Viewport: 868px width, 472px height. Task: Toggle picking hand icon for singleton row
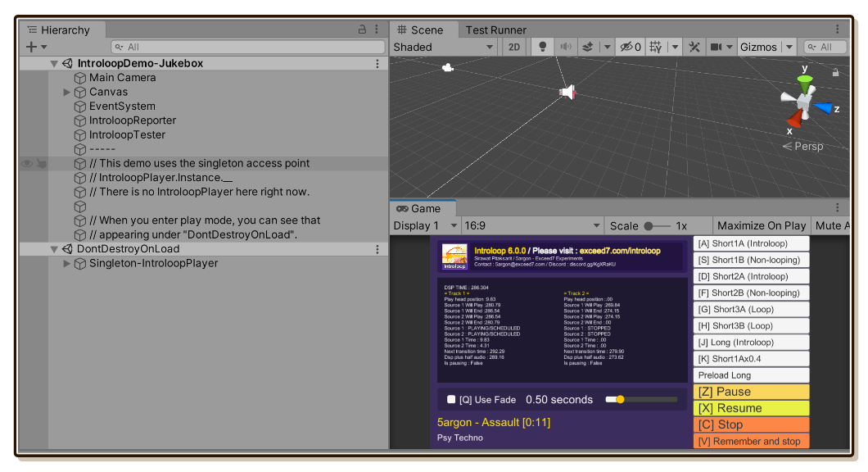coord(42,163)
